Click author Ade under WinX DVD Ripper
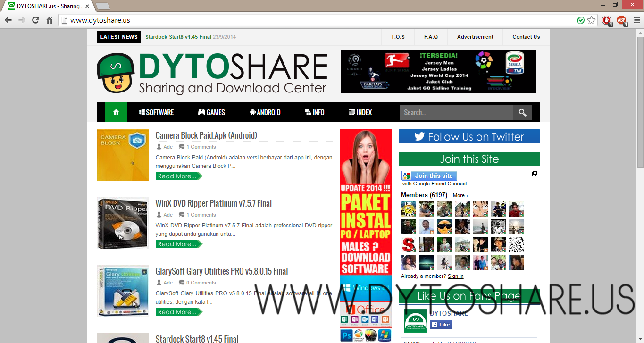 [168, 215]
